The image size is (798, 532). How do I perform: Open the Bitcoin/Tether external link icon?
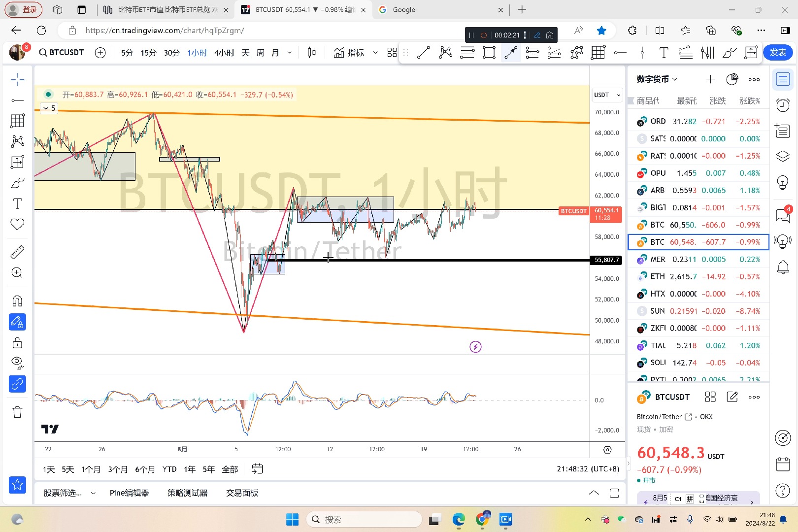[x=688, y=417]
